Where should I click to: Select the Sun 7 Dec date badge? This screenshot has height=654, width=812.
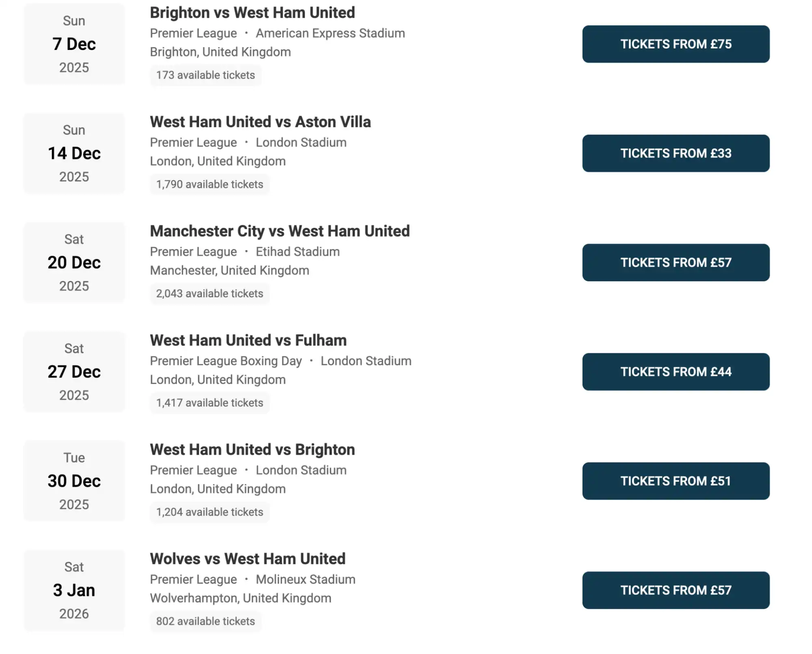coord(74,44)
